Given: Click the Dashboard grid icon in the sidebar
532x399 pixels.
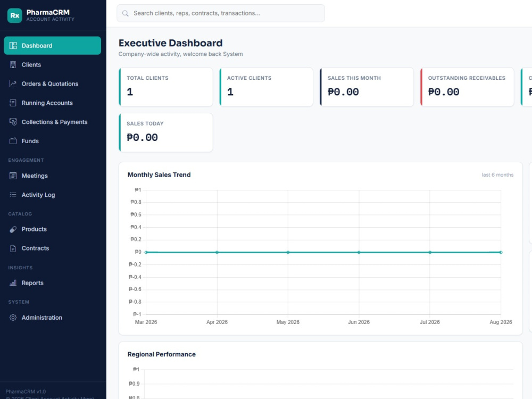Looking at the screenshot, I should (x=13, y=45).
